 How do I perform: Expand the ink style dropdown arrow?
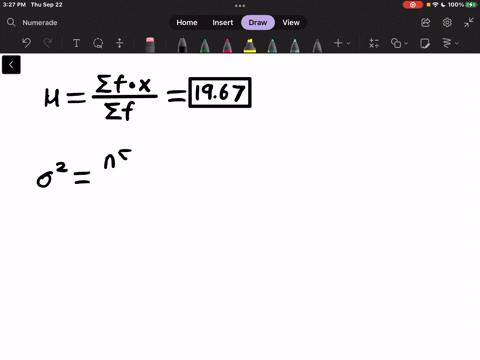pyautogui.click(x=457, y=43)
